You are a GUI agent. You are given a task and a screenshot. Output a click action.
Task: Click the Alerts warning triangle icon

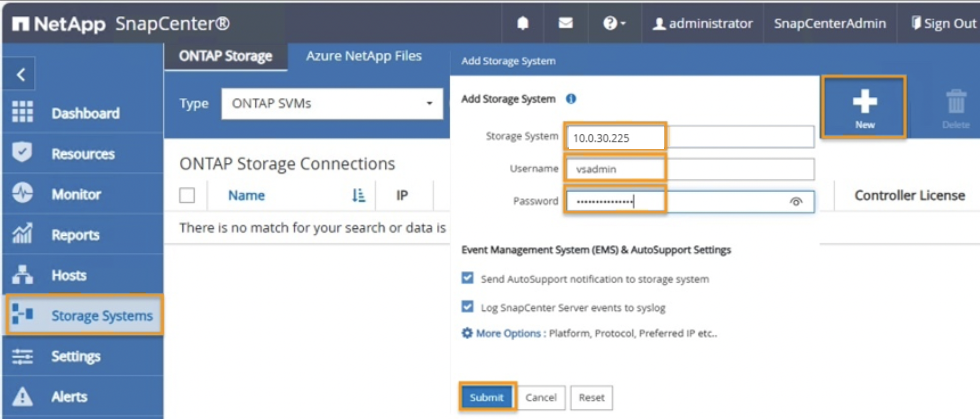(x=23, y=396)
